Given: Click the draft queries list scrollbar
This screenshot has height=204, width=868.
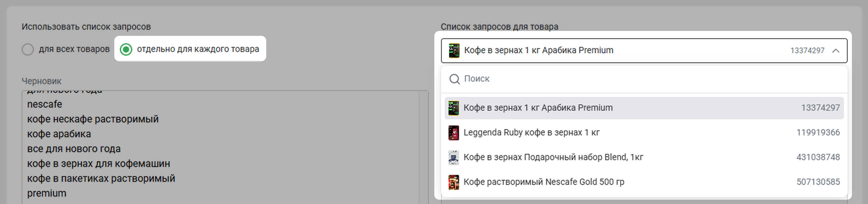Looking at the screenshot, I should click(x=423, y=145).
